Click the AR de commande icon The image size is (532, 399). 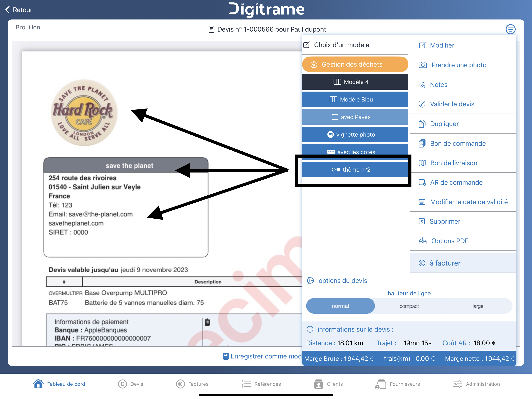pos(422,182)
